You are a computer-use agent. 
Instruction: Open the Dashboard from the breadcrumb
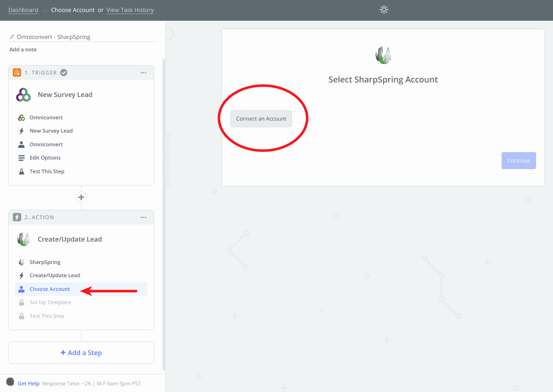coord(23,10)
